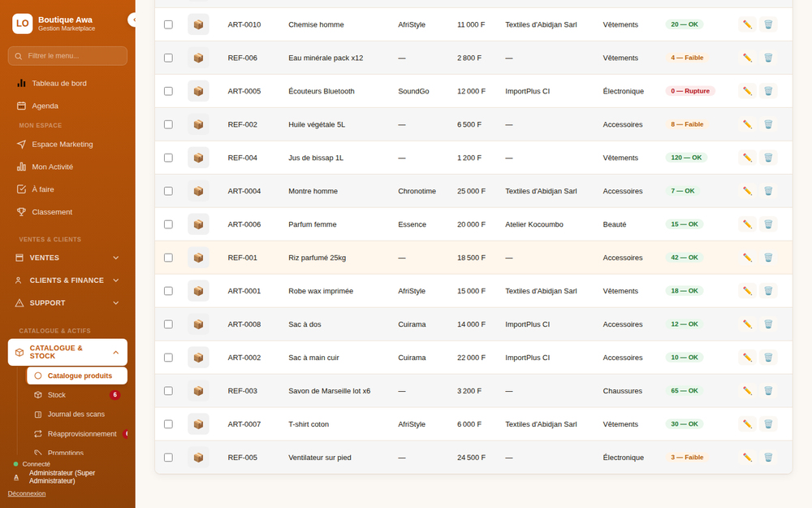The image size is (812, 508).
Task: Collapse the sidebar with arrow button
Action: pyautogui.click(x=132, y=20)
